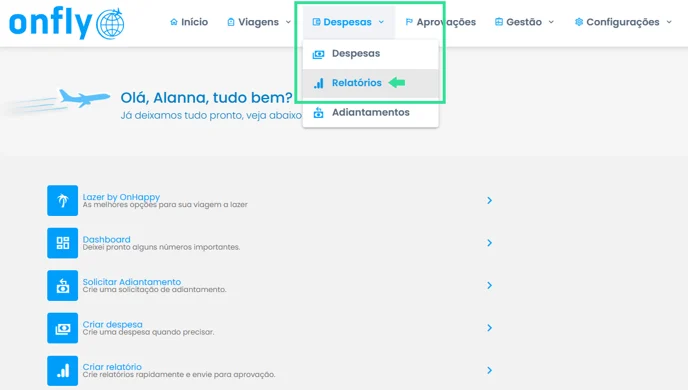This screenshot has width=688, height=390.
Task: Expand the Viagens dropdown menu
Action: 259,22
